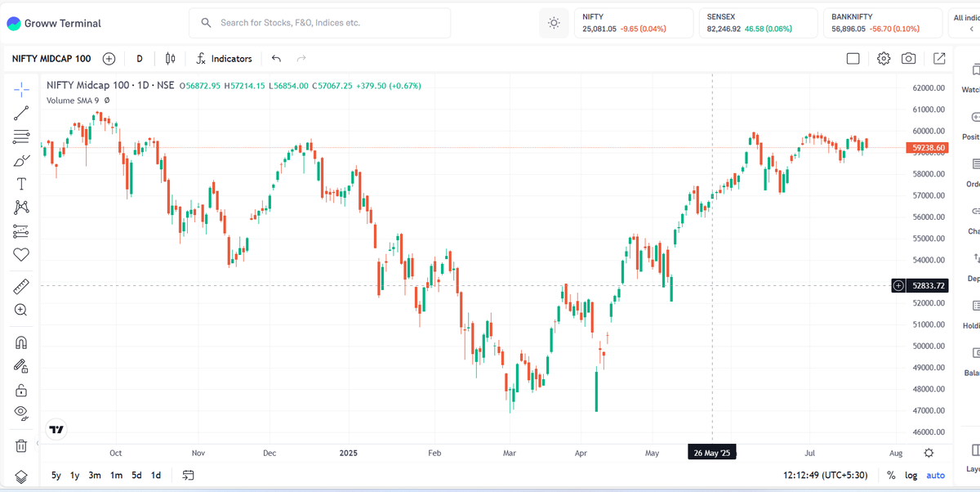Open the market Depth sidebar panel

tap(972, 266)
